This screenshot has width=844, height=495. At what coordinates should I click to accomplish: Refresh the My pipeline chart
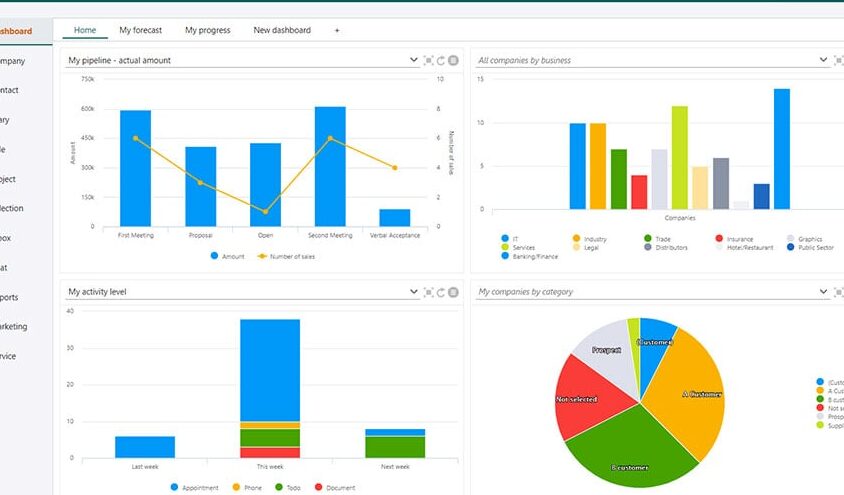tap(441, 60)
